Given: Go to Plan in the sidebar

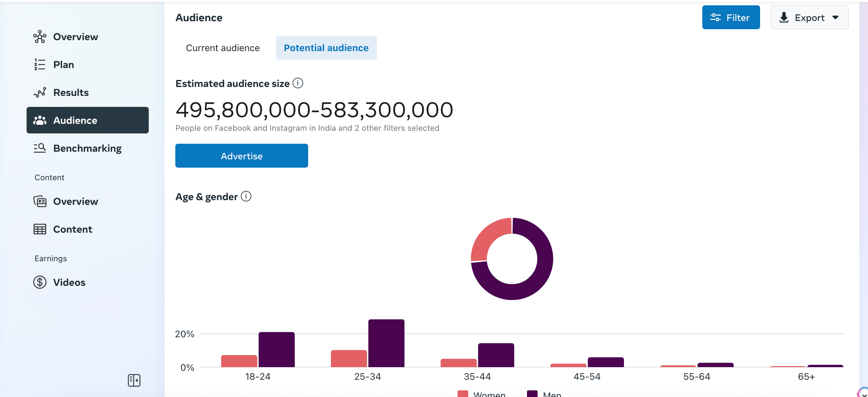Looking at the screenshot, I should pos(88,65).
